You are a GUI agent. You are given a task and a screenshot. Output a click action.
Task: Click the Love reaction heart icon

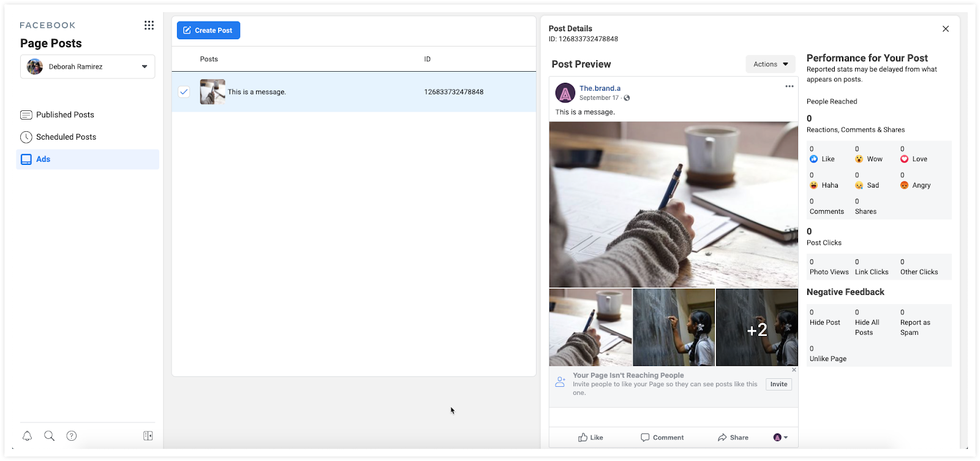(x=904, y=159)
